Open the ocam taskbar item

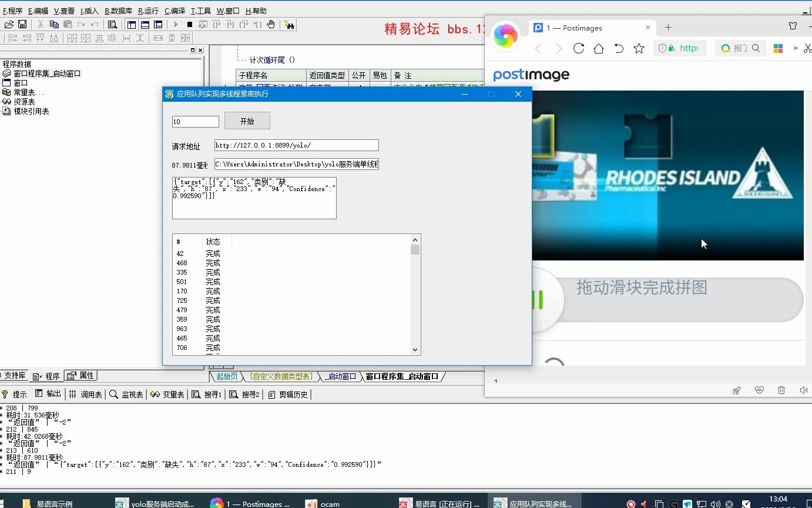pyautogui.click(x=323, y=503)
